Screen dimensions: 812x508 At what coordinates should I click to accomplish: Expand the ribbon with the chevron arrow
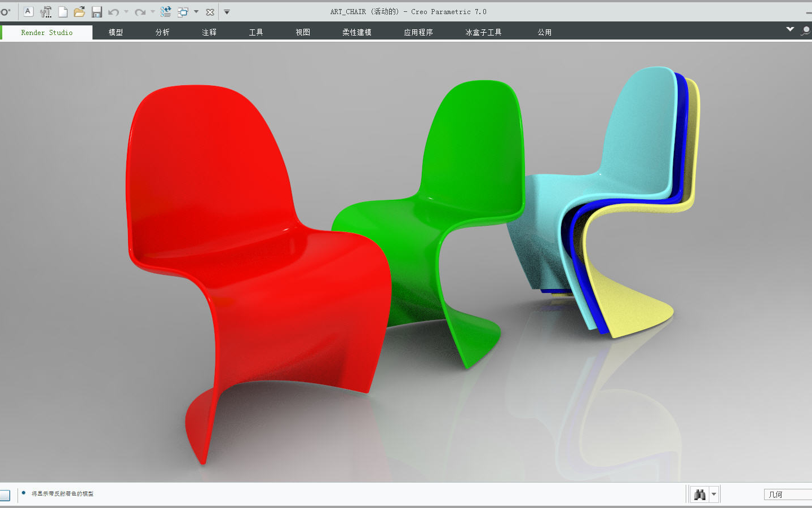pyautogui.click(x=790, y=29)
